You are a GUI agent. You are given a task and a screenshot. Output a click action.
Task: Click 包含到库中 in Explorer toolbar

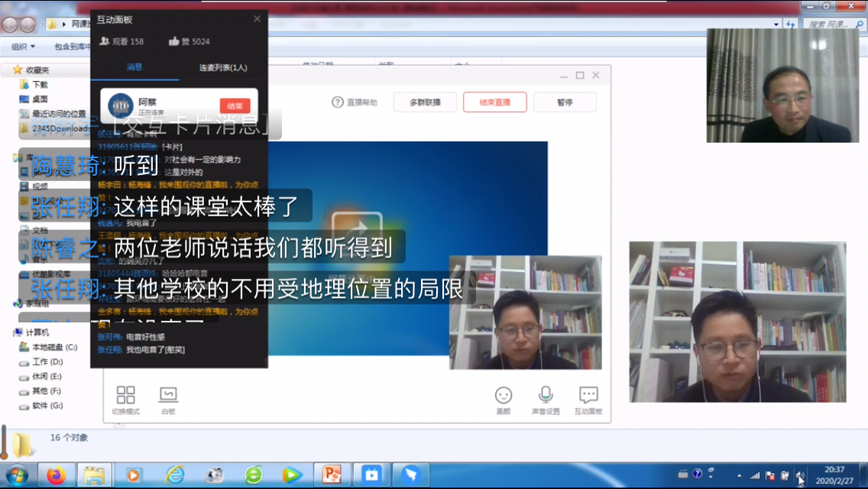[72, 47]
